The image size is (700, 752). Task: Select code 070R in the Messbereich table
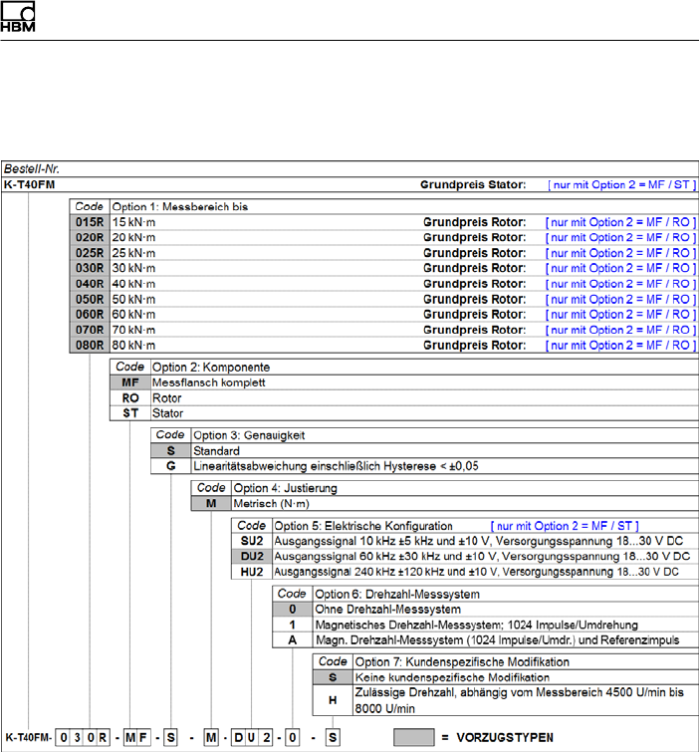(x=90, y=330)
